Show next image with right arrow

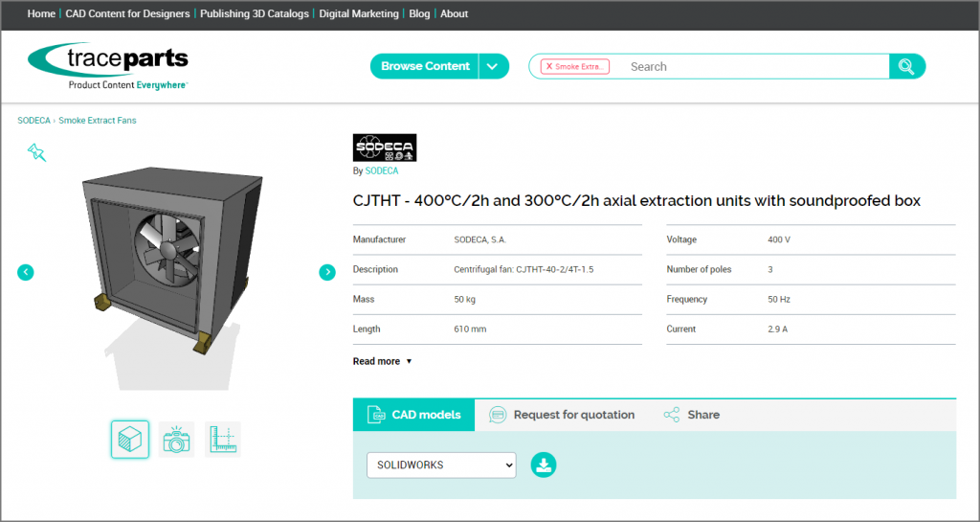[x=327, y=272]
